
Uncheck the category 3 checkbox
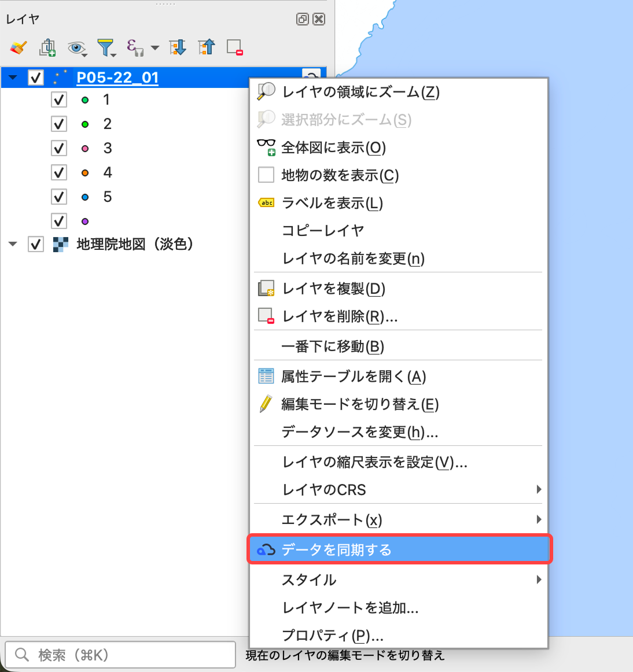pyautogui.click(x=59, y=148)
